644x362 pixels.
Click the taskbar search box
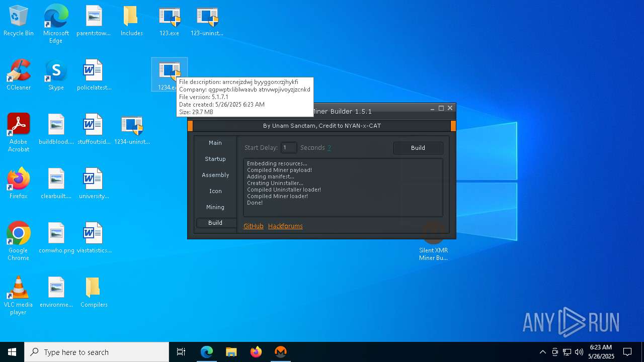(x=97, y=352)
